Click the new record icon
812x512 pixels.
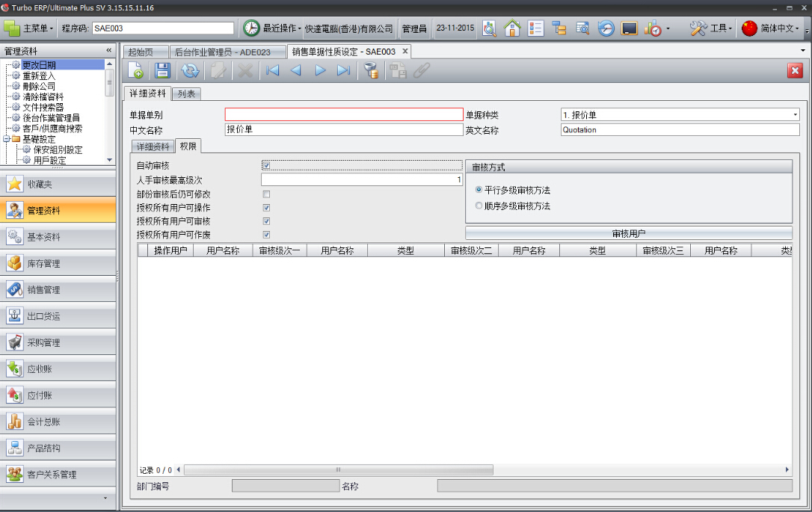pos(136,70)
